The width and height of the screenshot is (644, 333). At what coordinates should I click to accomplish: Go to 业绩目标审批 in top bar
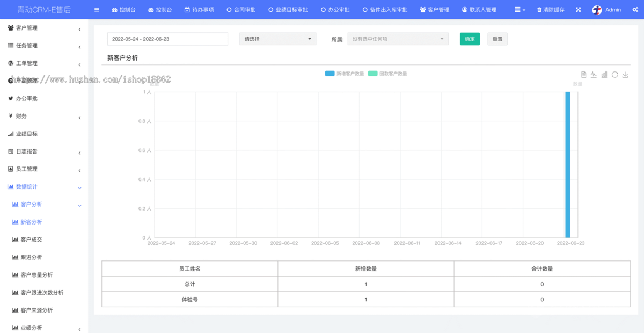(288, 10)
